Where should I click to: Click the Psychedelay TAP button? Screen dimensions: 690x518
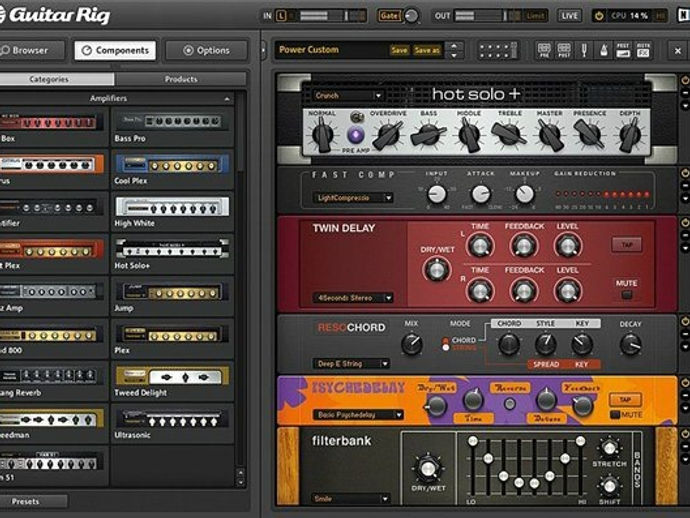pyautogui.click(x=625, y=400)
